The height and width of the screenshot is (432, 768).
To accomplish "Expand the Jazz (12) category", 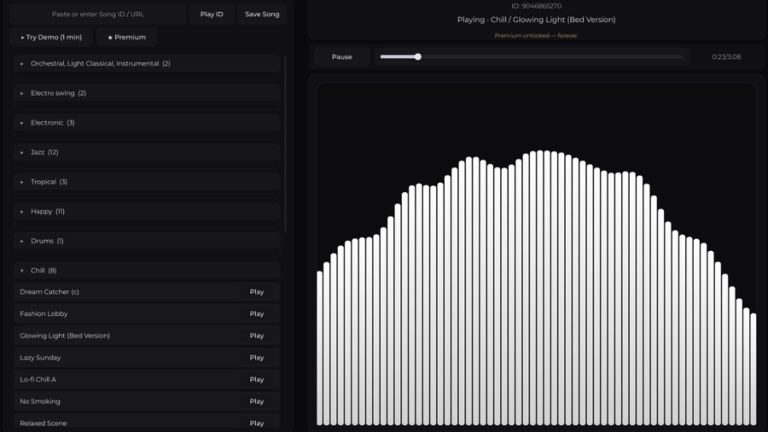I will point(147,152).
